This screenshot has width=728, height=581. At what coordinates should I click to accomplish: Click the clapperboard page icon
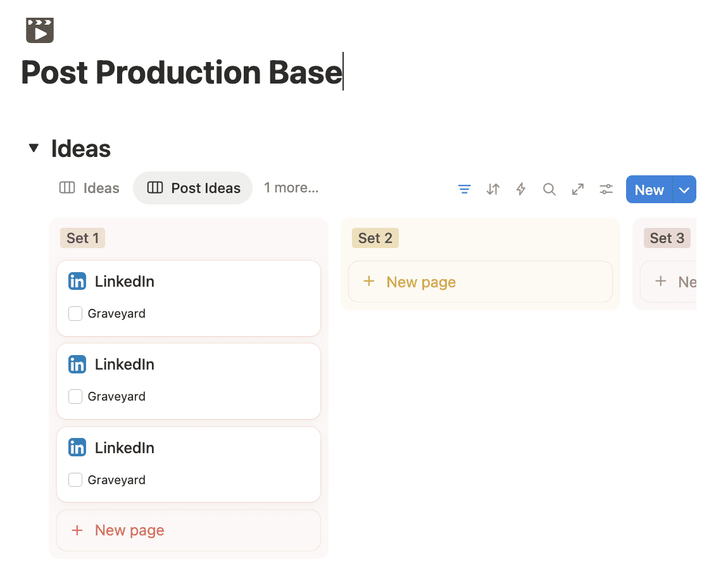(40, 30)
